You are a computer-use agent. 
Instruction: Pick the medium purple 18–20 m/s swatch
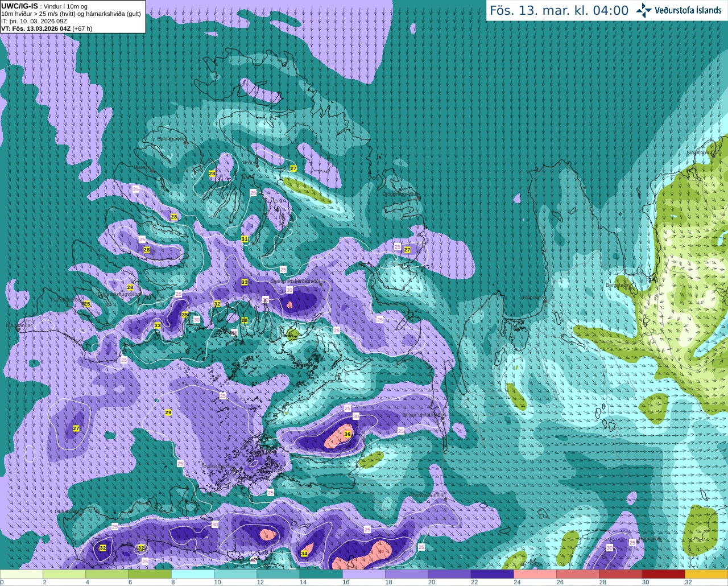[x=407, y=574]
